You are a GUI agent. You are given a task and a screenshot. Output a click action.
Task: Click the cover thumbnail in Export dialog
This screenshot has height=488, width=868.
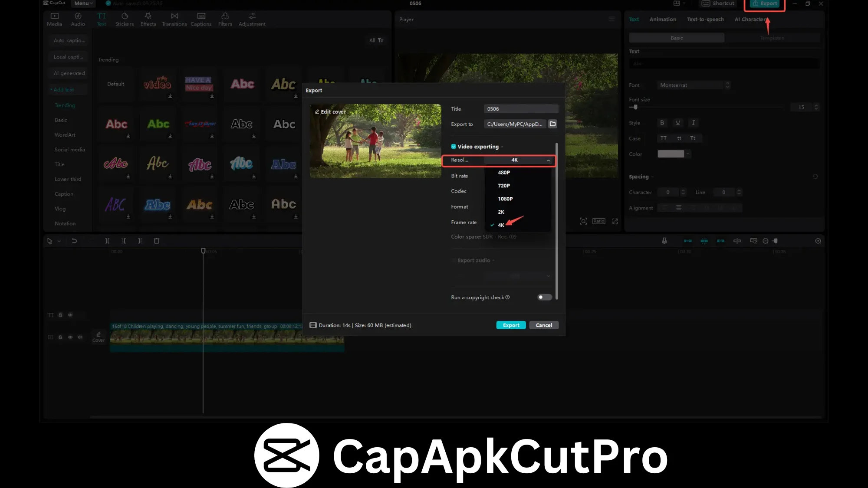pyautogui.click(x=375, y=141)
